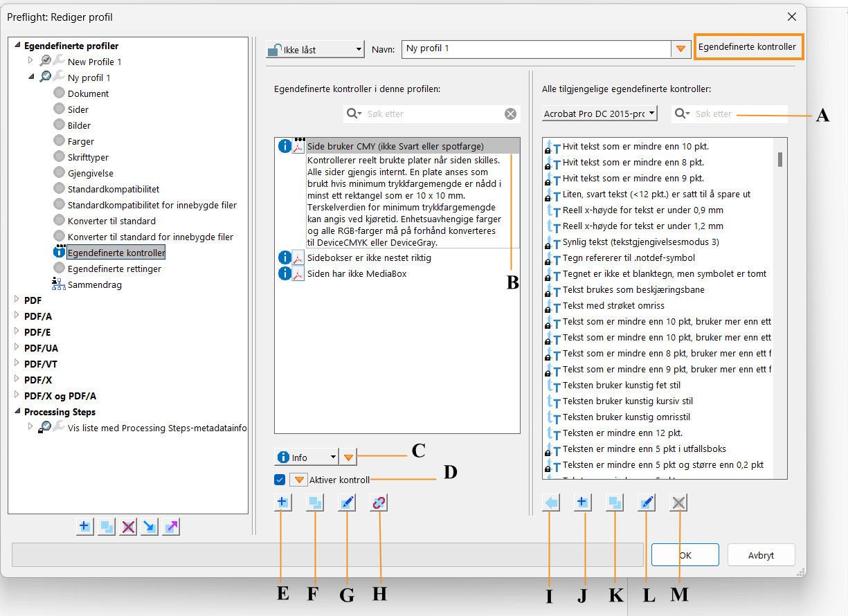848x616 pixels.
Task: Open Acrobat Pro DC 2015 library dropdown
Action: 599,114
